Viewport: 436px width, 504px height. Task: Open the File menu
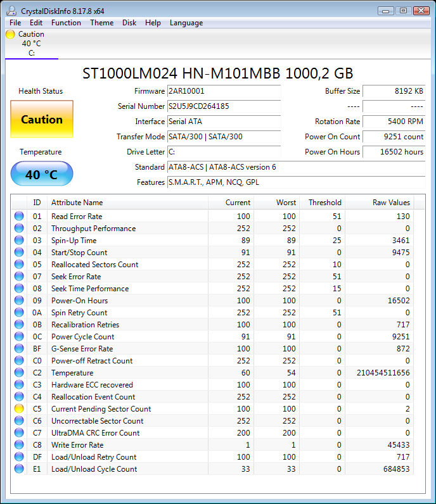tap(15, 23)
